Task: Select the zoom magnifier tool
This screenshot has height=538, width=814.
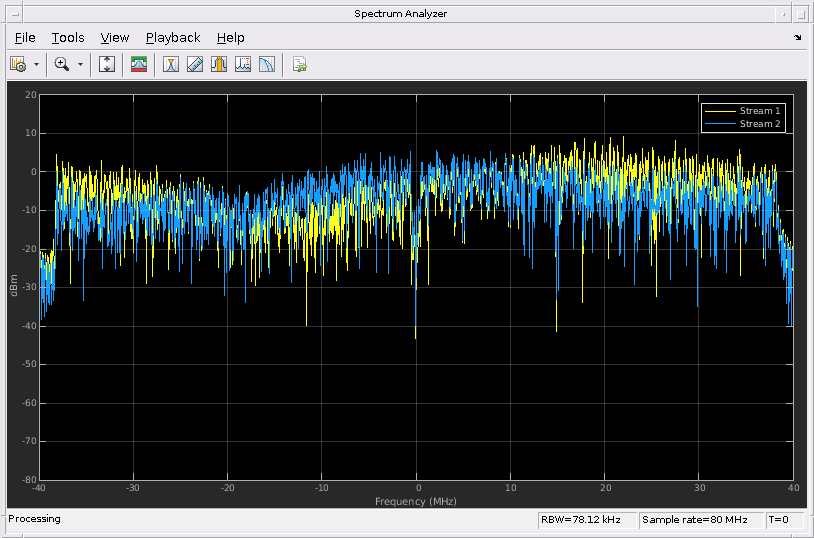Action: (62, 64)
